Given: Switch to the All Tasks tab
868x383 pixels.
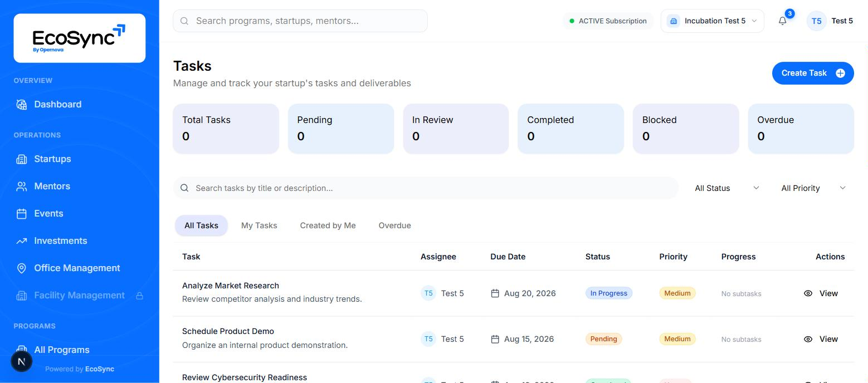Looking at the screenshot, I should coord(201,225).
